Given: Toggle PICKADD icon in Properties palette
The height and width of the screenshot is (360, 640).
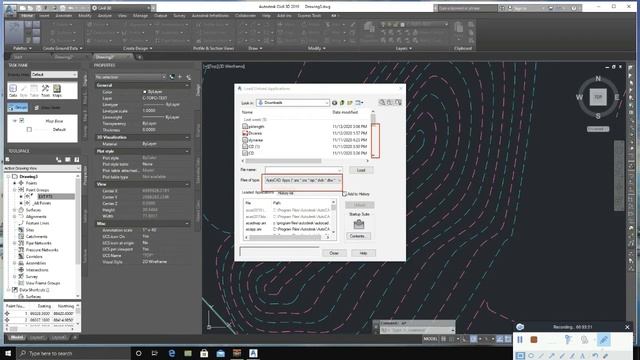Looking at the screenshot, I should (172, 77).
